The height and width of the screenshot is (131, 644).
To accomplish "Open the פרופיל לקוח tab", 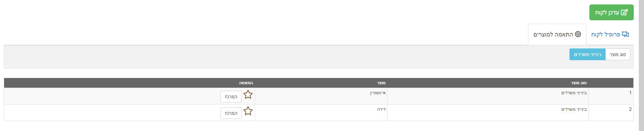I will coord(610,34).
